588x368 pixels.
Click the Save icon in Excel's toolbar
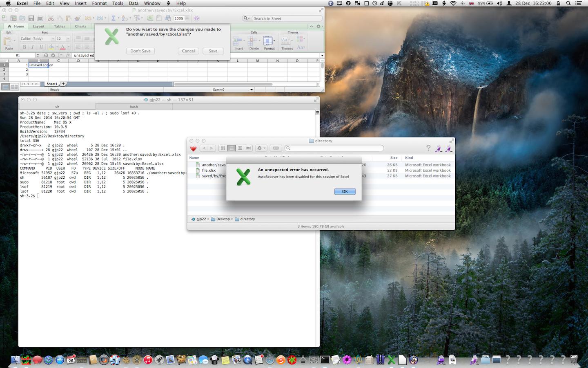pyautogui.click(x=31, y=18)
